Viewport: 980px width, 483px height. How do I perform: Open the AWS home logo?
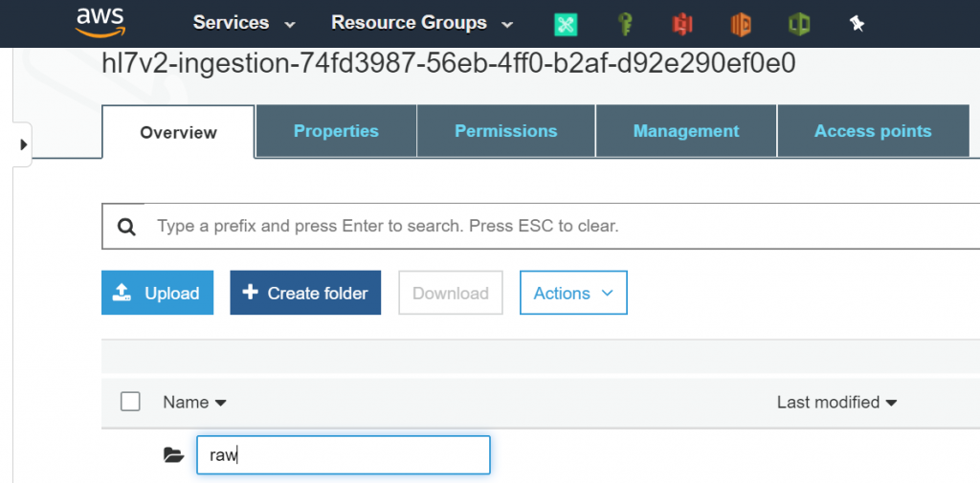point(100,23)
